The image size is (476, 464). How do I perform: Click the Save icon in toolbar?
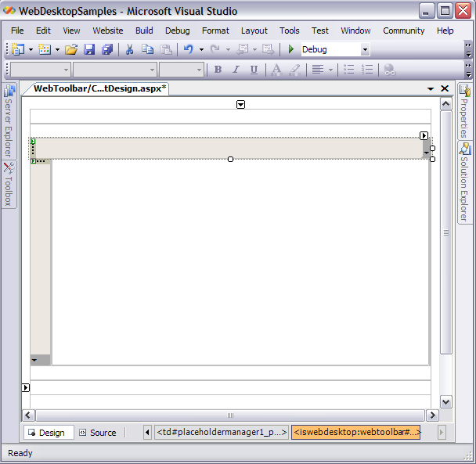pos(89,49)
